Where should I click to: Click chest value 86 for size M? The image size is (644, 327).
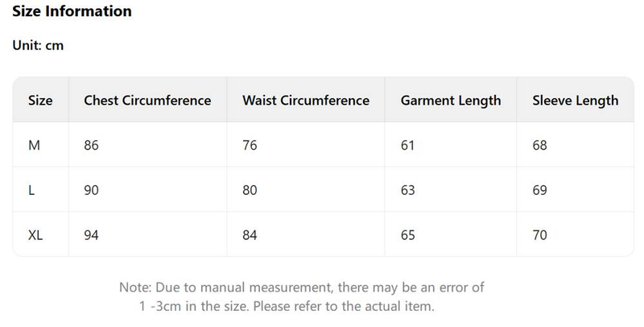(x=92, y=146)
